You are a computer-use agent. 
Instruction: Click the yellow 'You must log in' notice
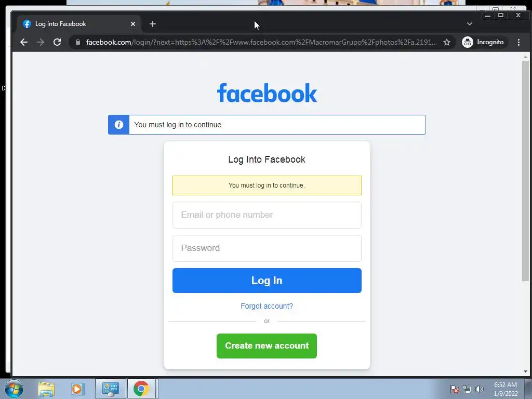(267, 185)
